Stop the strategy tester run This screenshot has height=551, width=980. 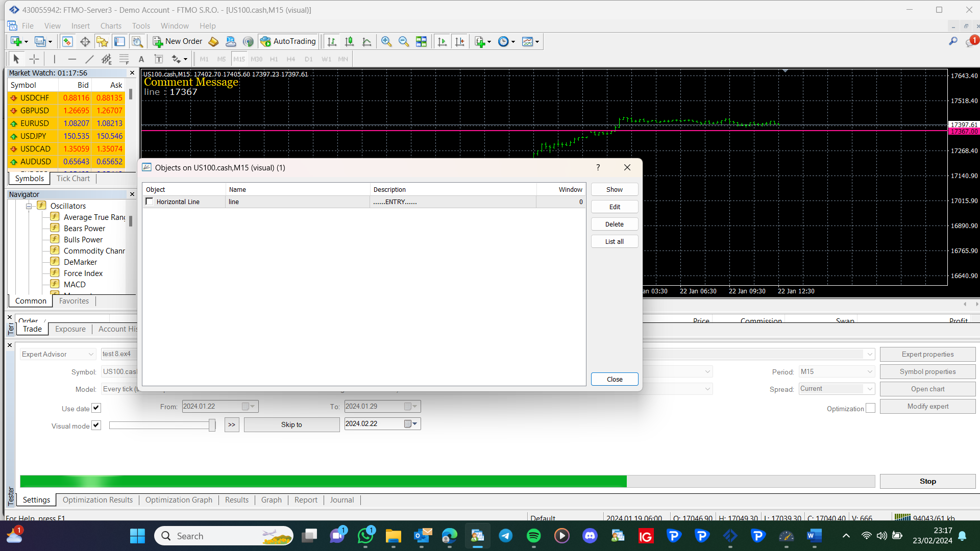pyautogui.click(x=927, y=481)
